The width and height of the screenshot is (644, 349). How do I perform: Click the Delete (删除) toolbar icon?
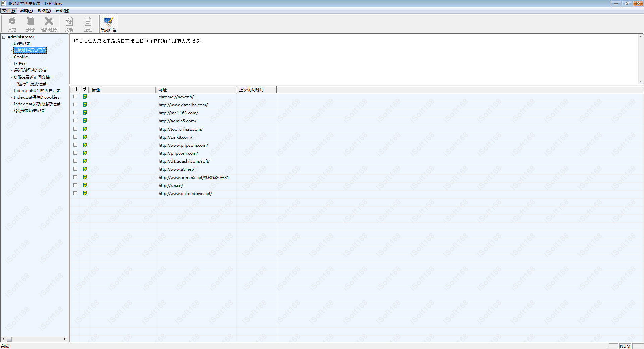click(x=31, y=24)
